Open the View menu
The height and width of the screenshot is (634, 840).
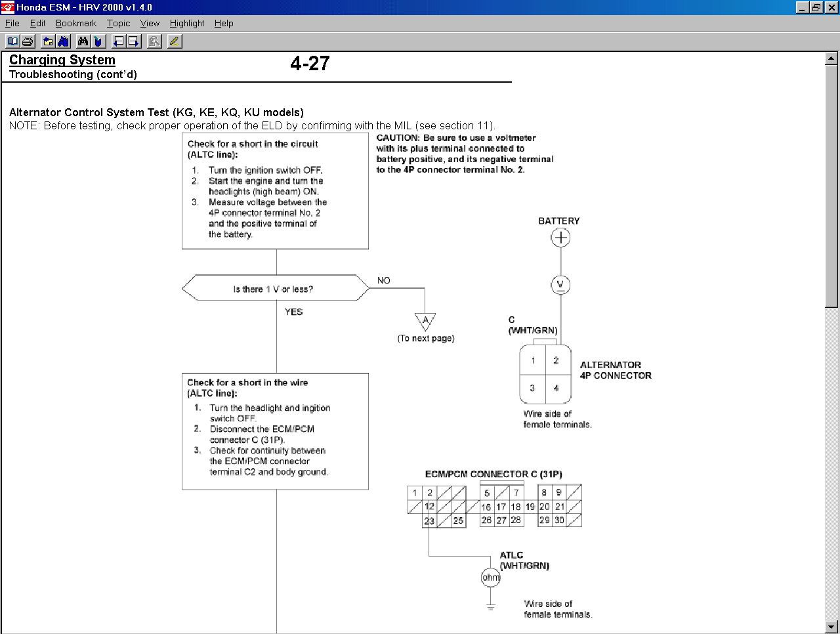[150, 23]
